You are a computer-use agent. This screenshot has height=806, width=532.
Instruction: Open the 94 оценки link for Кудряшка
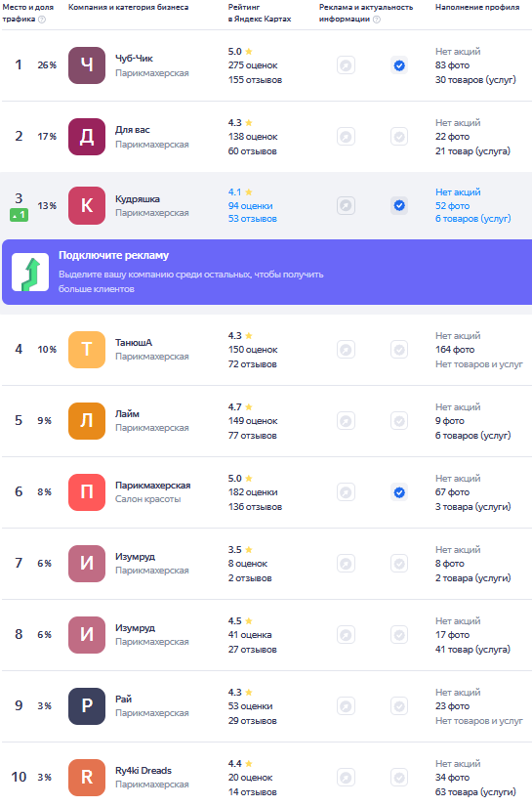pos(251,205)
